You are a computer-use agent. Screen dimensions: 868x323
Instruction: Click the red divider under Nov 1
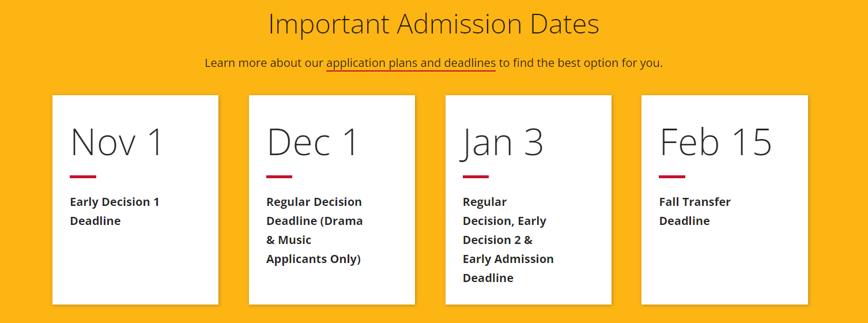click(83, 176)
